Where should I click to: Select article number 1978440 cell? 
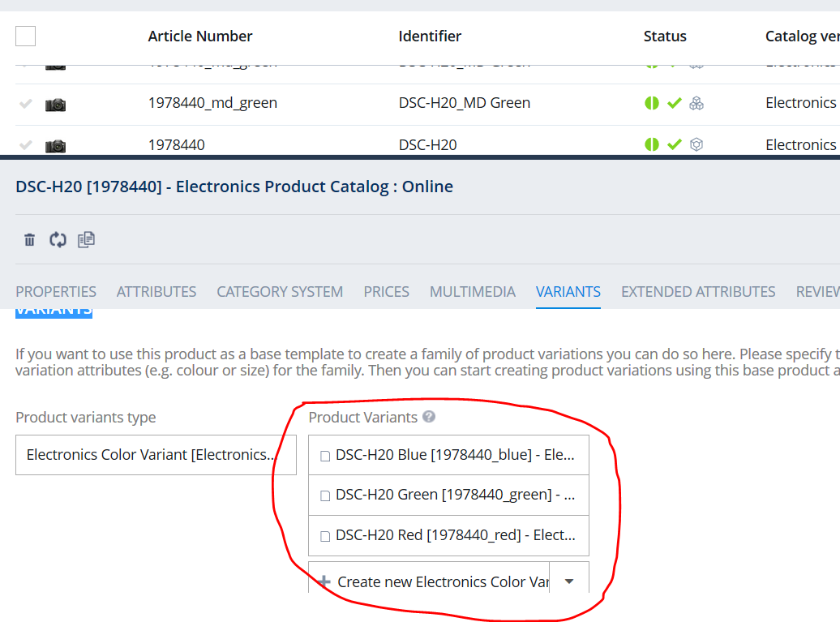pos(176,144)
